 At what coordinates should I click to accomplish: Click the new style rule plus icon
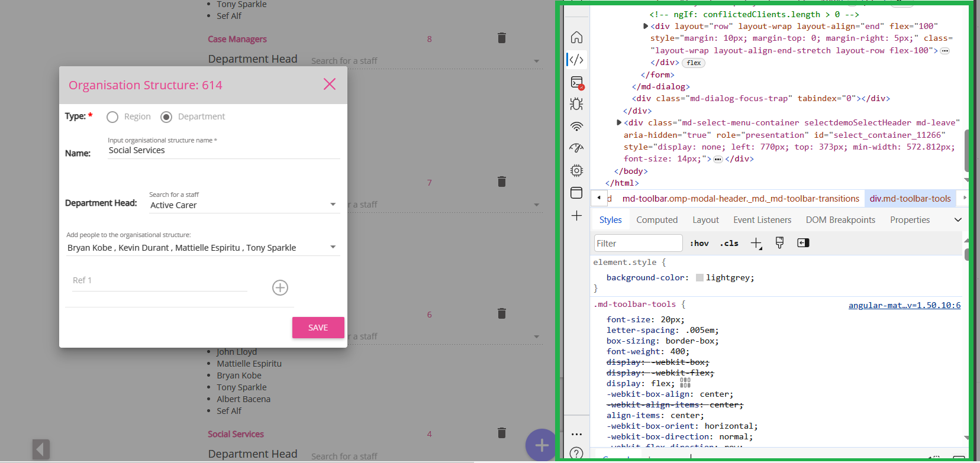point(756,244)
